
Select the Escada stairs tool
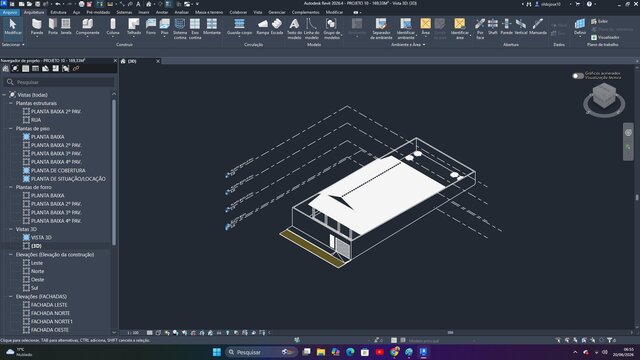pyautogui.click(x=277, y=27)
